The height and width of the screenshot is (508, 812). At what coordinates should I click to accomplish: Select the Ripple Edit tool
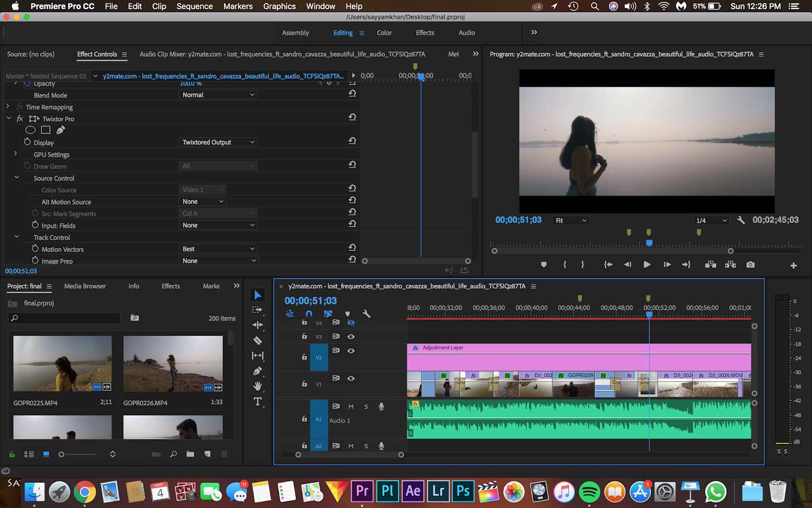coord(257,325)
